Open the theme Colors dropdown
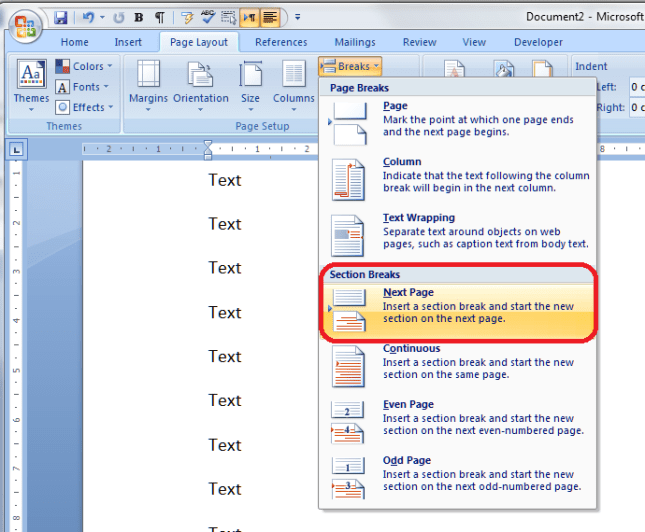 [x=85, y=67]
